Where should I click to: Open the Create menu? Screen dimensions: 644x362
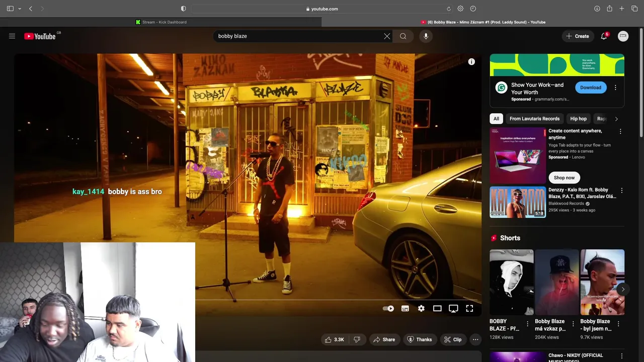coord(578,36)
